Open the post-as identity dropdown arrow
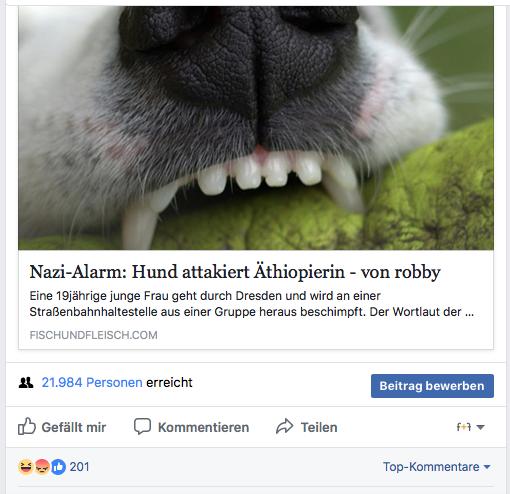 point(480,427)
